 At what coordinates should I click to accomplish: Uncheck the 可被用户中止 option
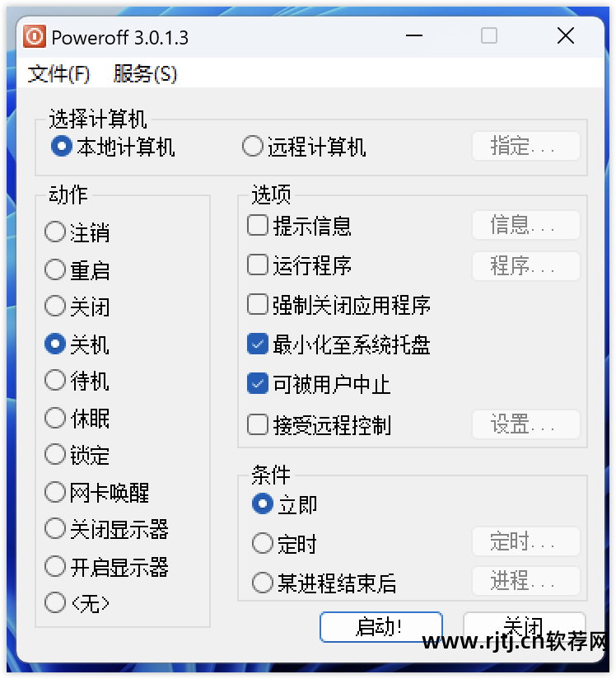tap(257, 384)
